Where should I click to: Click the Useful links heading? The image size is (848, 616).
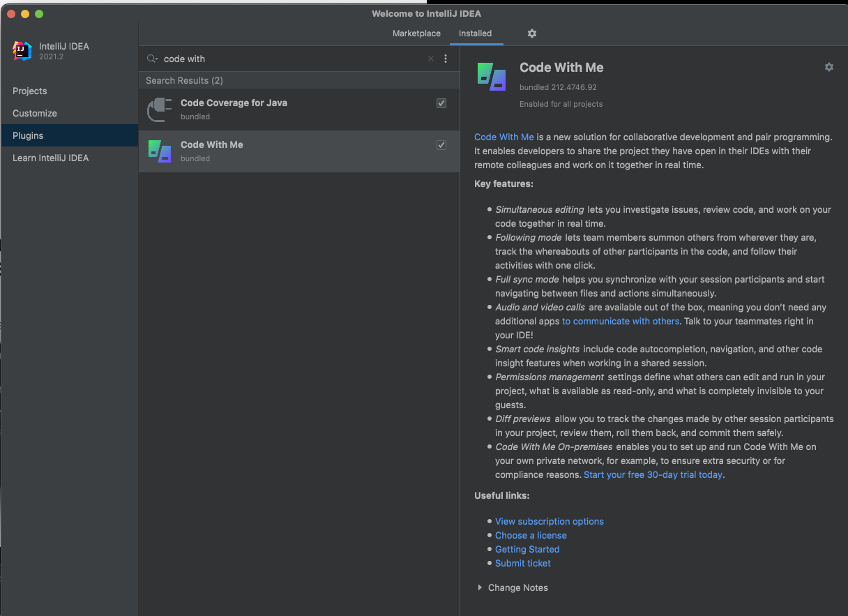(x=501, y=495)
